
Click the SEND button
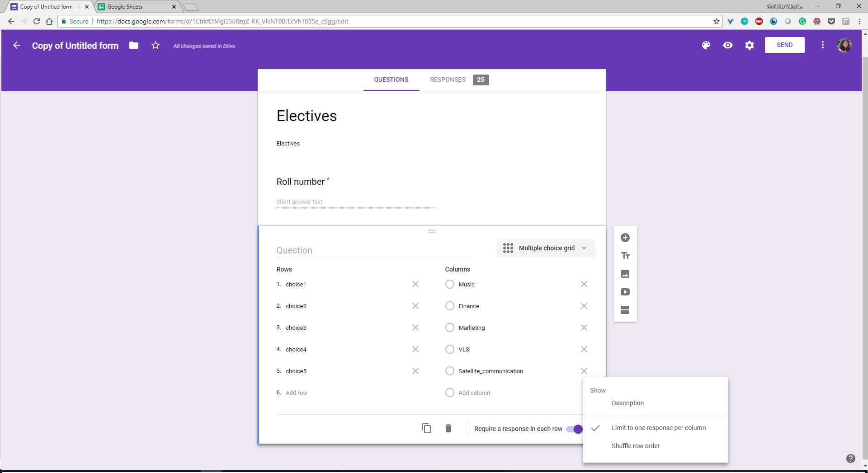[785, 45]
